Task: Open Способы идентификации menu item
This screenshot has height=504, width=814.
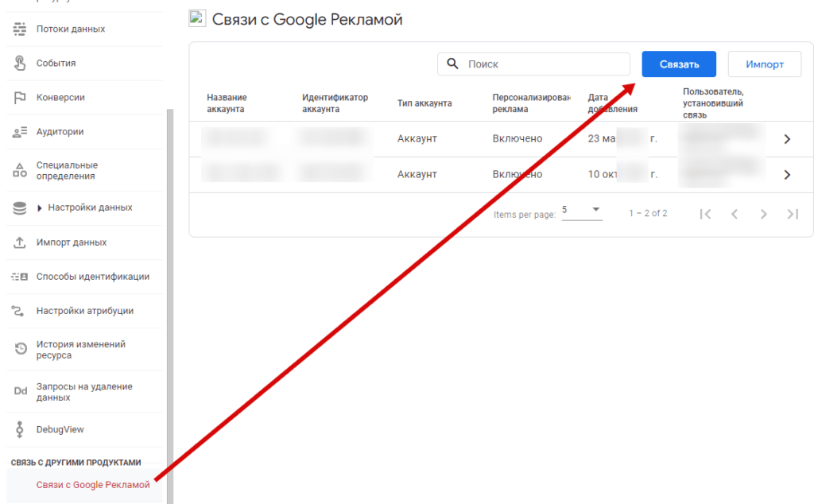Action: click(x=93, y=277)
